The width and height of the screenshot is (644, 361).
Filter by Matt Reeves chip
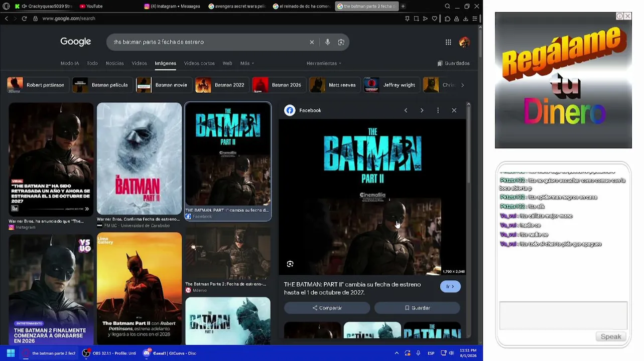(x=334, y=85)
